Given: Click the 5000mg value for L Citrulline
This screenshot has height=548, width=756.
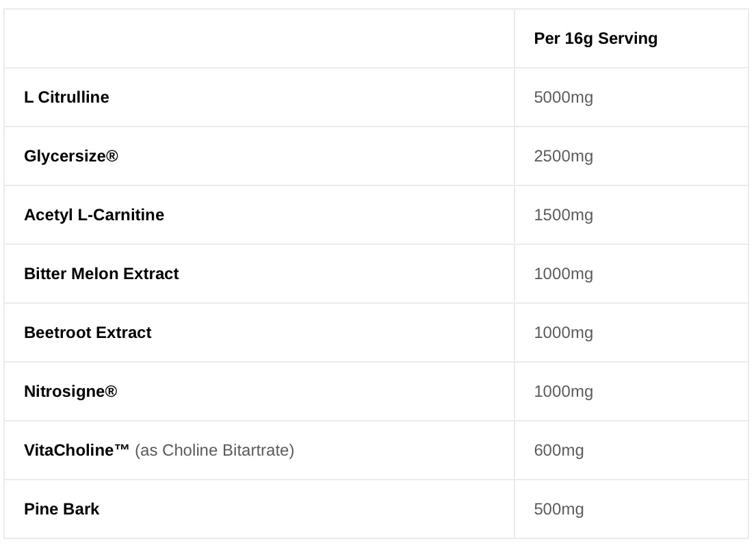Looking at the screenshot, I should tap(563, 97).
